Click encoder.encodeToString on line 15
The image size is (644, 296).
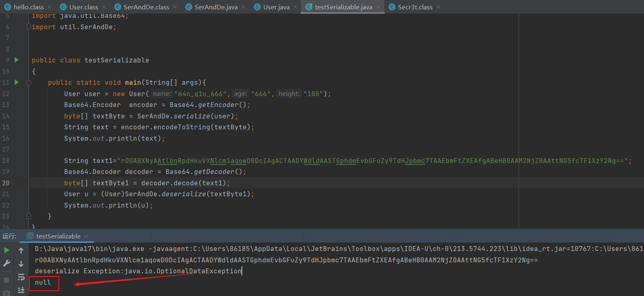tap(165, 127)
